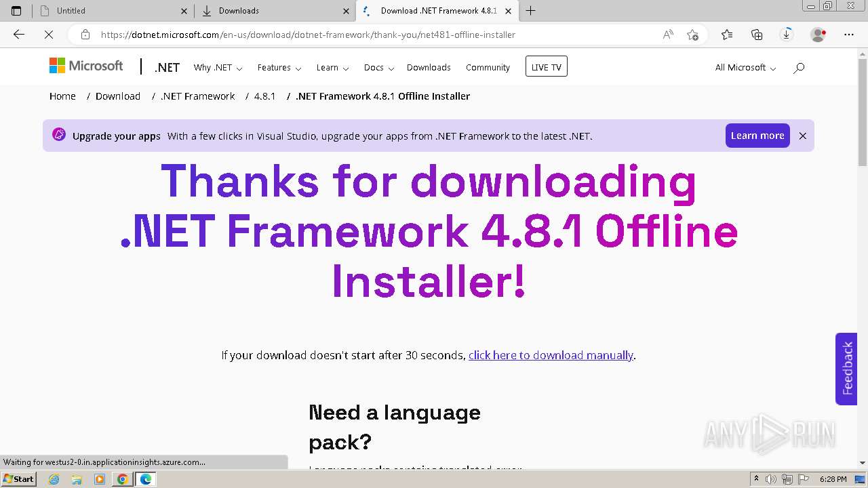Viewport: 868px width, 488px height.
Task: Open media player from the taskbar
Action: click(x=100, y=479)
